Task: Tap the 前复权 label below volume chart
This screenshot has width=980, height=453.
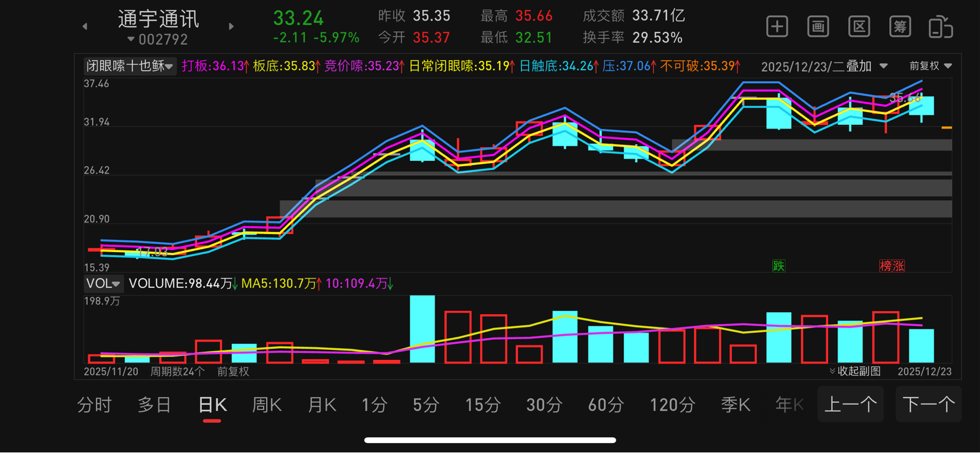Action: [233, 371]
